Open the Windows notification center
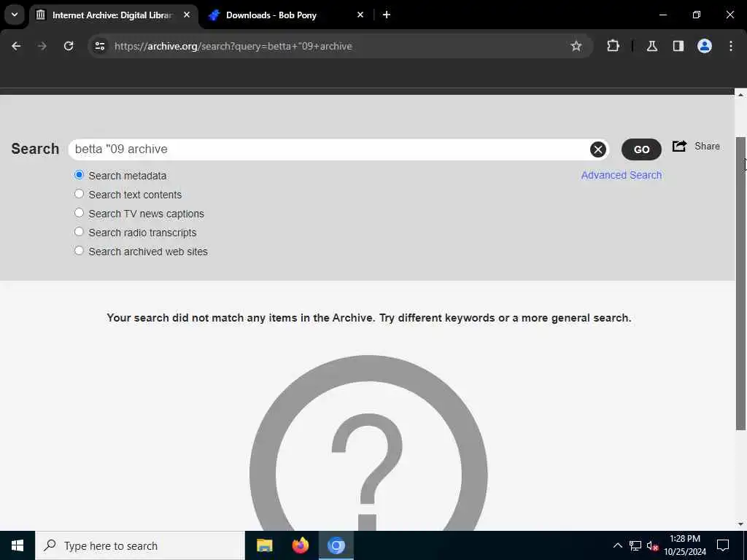 [x=723, y=545]
